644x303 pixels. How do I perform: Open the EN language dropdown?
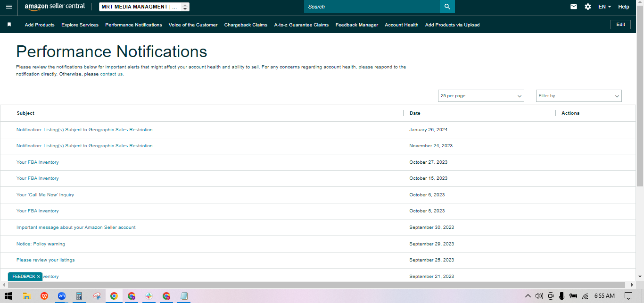(604, 7)
